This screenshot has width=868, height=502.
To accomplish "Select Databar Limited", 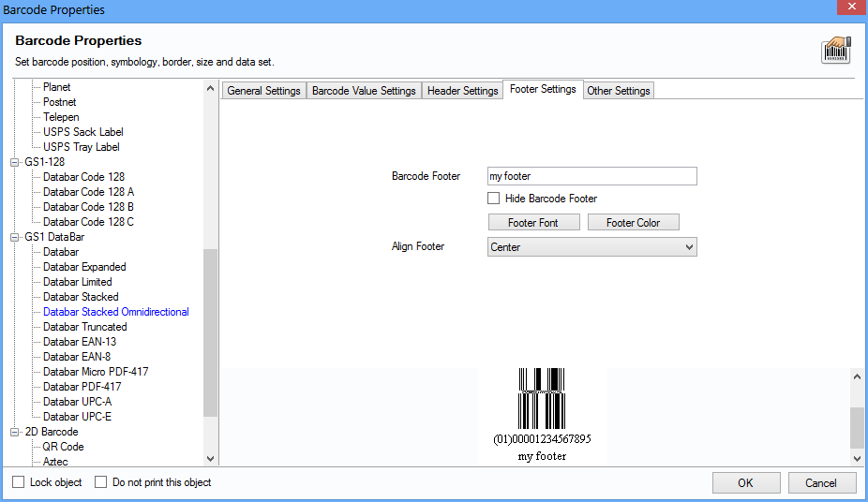I will point(78,282).
